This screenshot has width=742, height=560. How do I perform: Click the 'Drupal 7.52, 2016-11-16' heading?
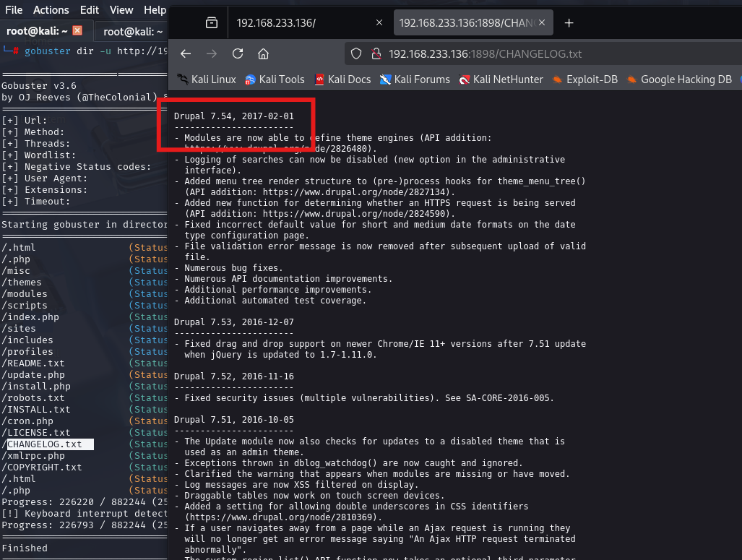tap(234, 376)
